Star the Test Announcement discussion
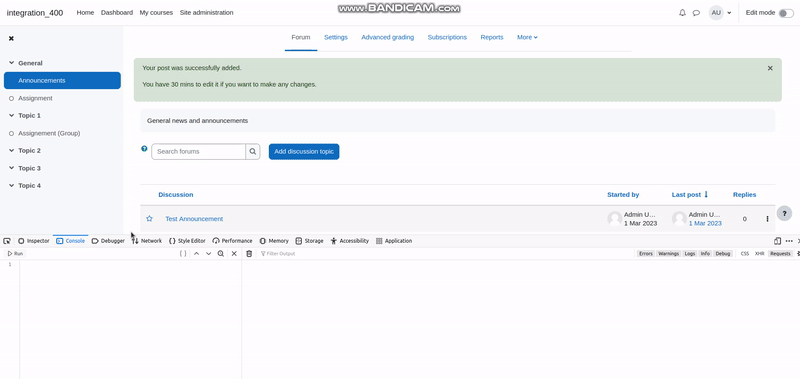The width and height of the screenshot is (800, 379). click(149, 218)
